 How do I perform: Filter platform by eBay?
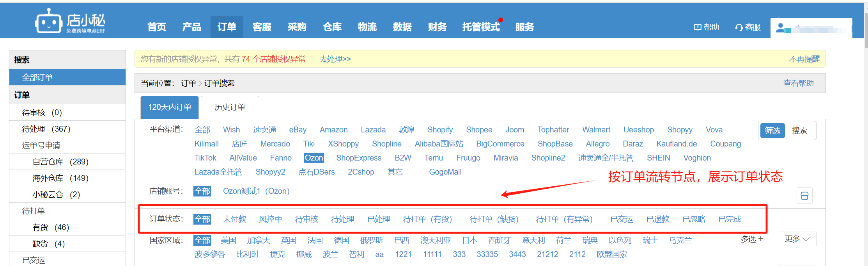[298, 130]
